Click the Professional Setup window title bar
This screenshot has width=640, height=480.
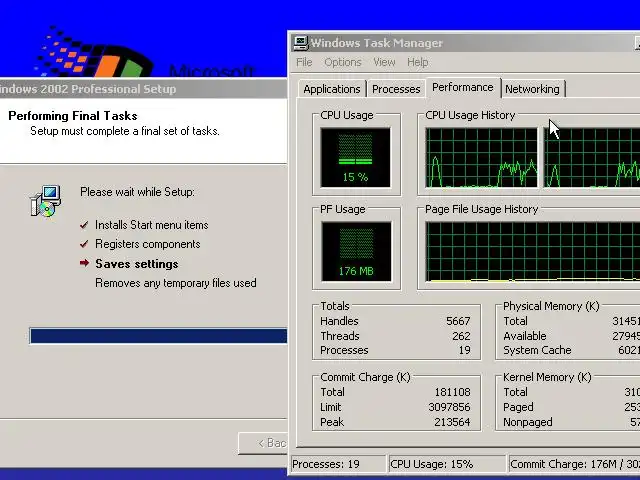coord(143,89)
